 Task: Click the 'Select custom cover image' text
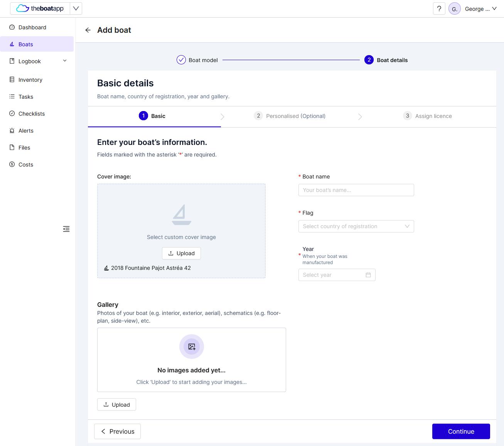click(x=181, y=237)
